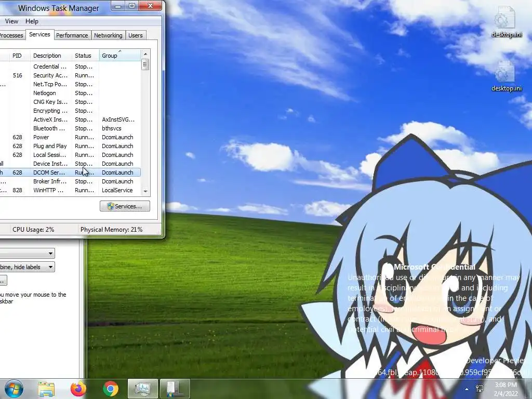The width and height of the screenshot is (532, 399).
Task: Click the Services... button
Action: coord(125,206)
